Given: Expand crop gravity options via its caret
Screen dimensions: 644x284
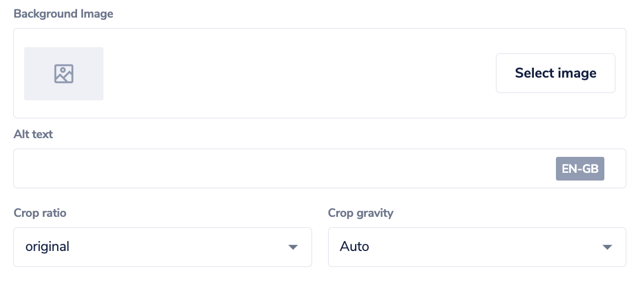Looking at the screenshot, I should pyautogui.click(x=607, y=247).
